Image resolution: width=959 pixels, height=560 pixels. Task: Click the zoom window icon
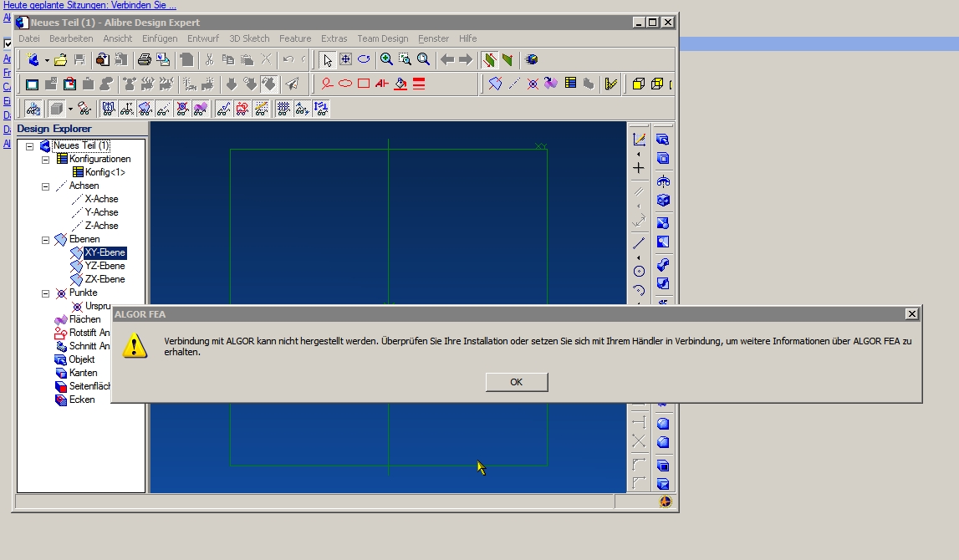(405, 60)
